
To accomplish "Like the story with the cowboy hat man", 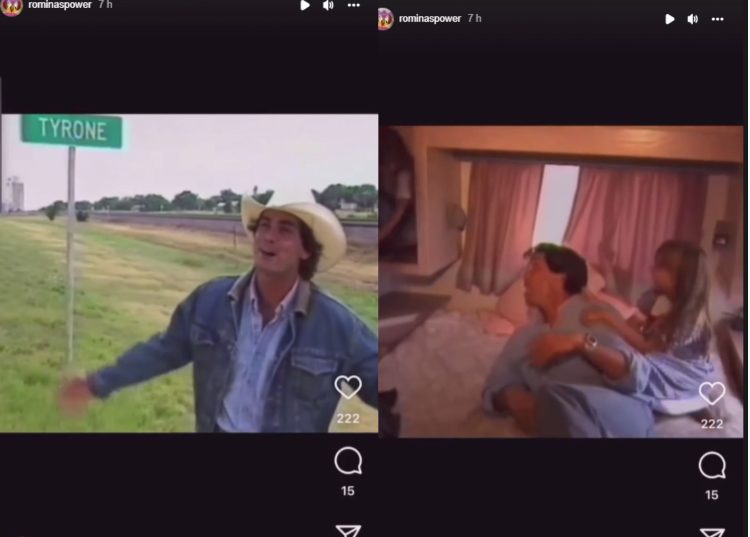I will click(348, 388).
